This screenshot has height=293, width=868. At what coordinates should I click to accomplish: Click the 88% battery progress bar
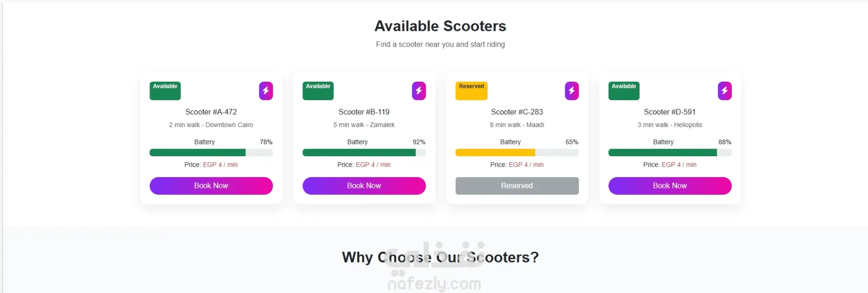point(670,152)
